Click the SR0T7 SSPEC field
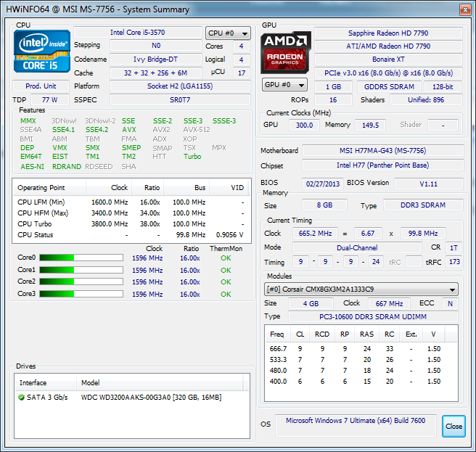Viewport: 476px width, 452px height. 180,100
